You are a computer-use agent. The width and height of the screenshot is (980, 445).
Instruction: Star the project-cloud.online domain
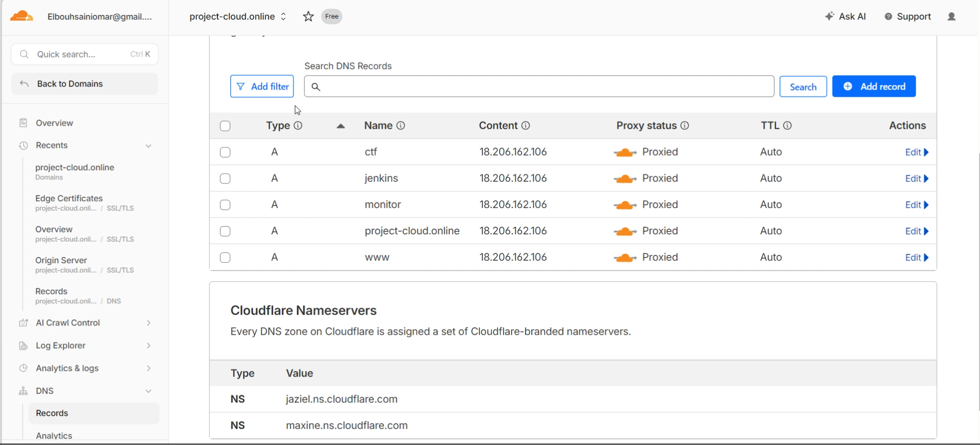point(308,16)
